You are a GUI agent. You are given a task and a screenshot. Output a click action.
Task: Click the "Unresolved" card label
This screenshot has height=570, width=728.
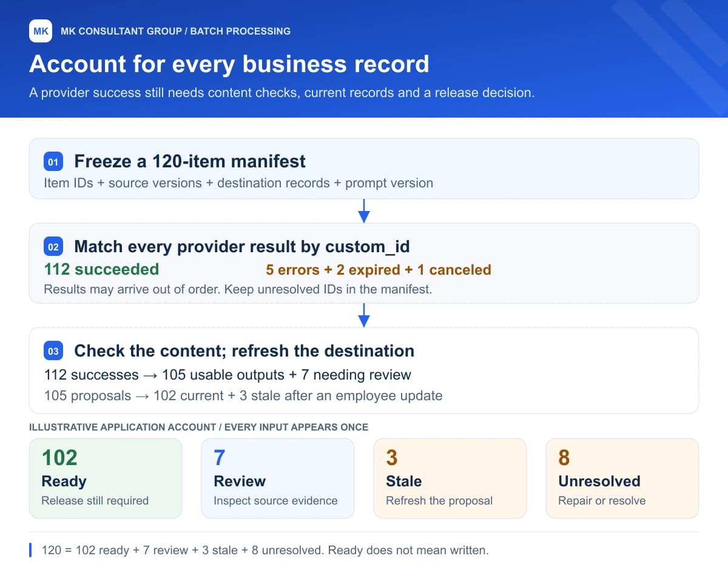tap(599, 481)
